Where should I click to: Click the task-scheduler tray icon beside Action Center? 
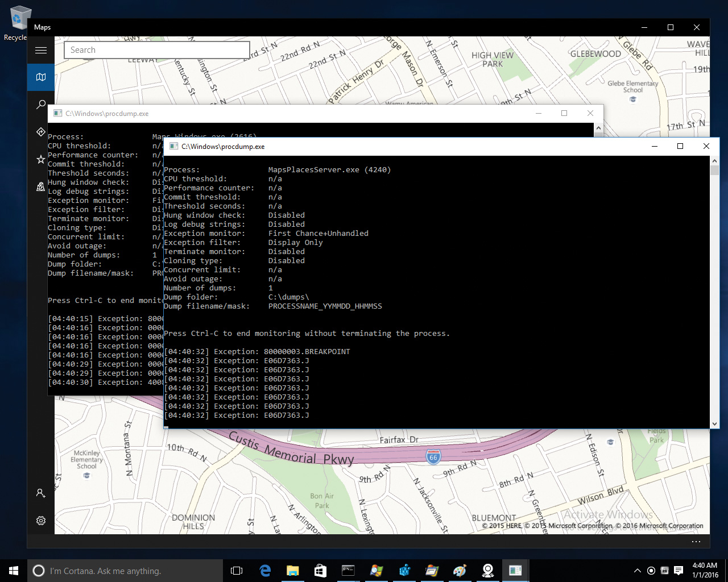coord(664,571)
